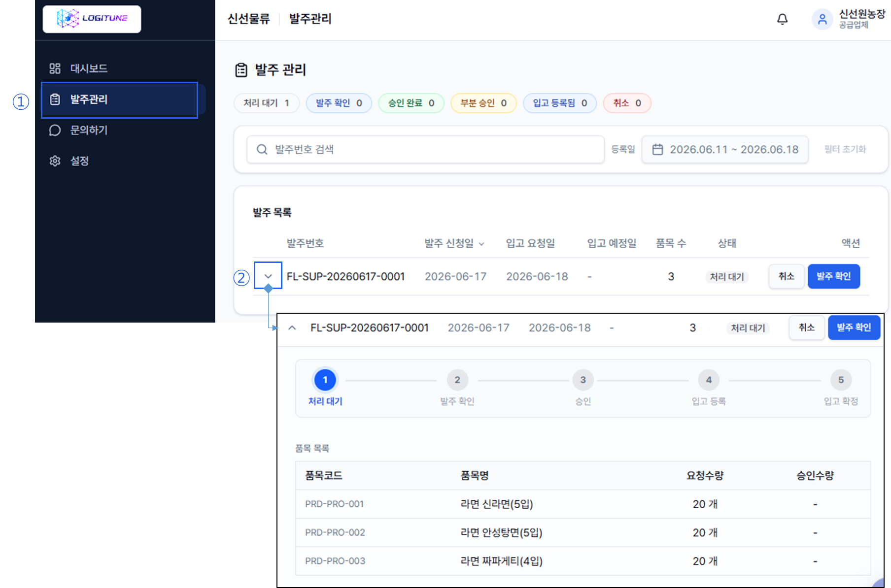Click the clipboard icon beside 발주 관리 heading

coord(241,70)
